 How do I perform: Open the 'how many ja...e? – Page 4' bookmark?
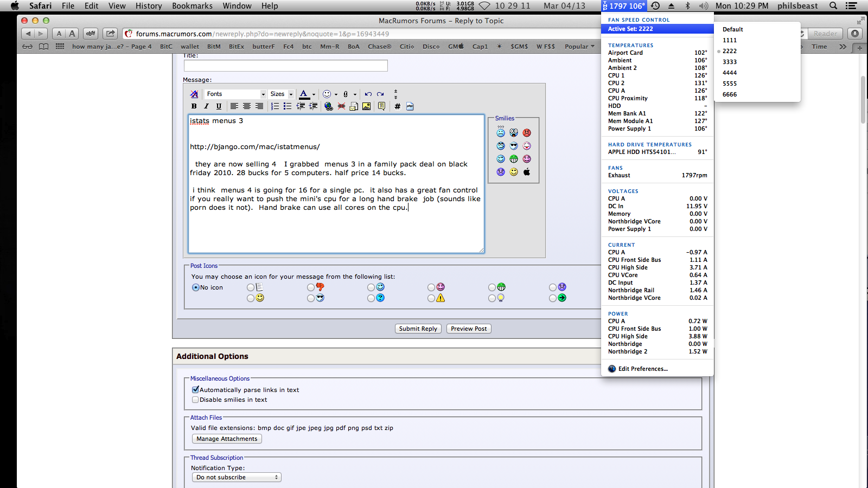[112, 47]
